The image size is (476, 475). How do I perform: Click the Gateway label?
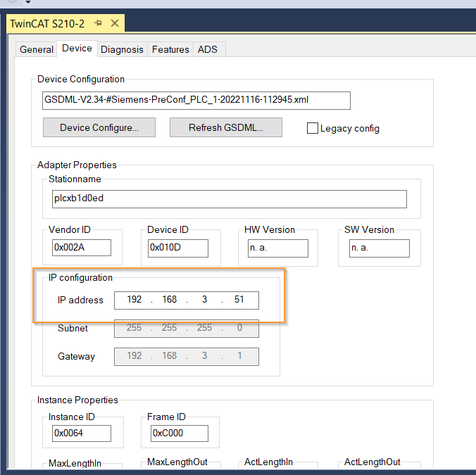pos(76,356)
